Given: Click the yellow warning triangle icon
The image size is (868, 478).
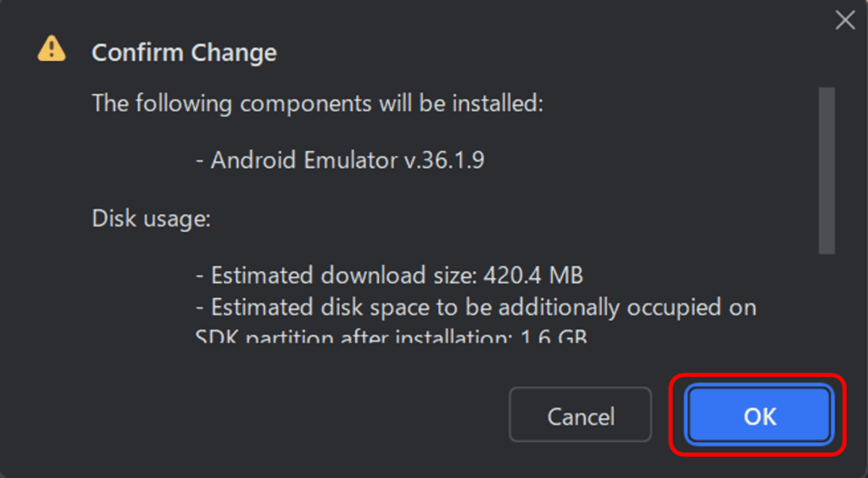Looking at the screenshot, I should point(52,48).
